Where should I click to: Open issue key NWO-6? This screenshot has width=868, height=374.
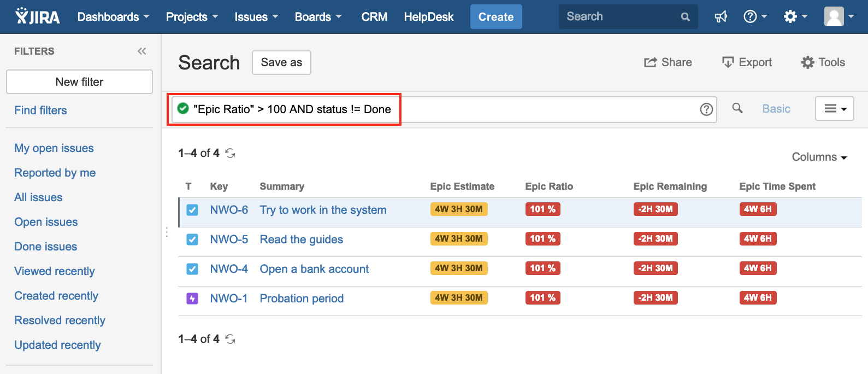point(229,210)
